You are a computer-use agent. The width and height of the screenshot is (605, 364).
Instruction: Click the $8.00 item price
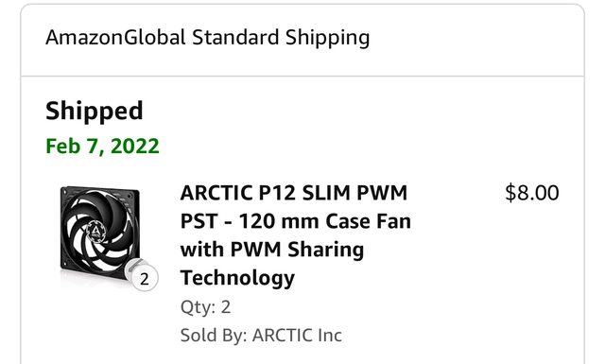531,193
